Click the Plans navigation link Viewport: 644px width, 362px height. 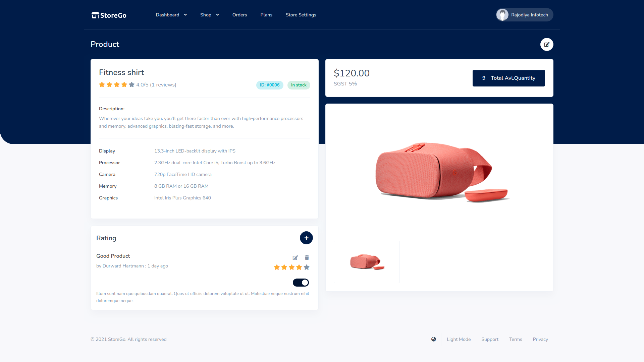click(x=266, y=15)
